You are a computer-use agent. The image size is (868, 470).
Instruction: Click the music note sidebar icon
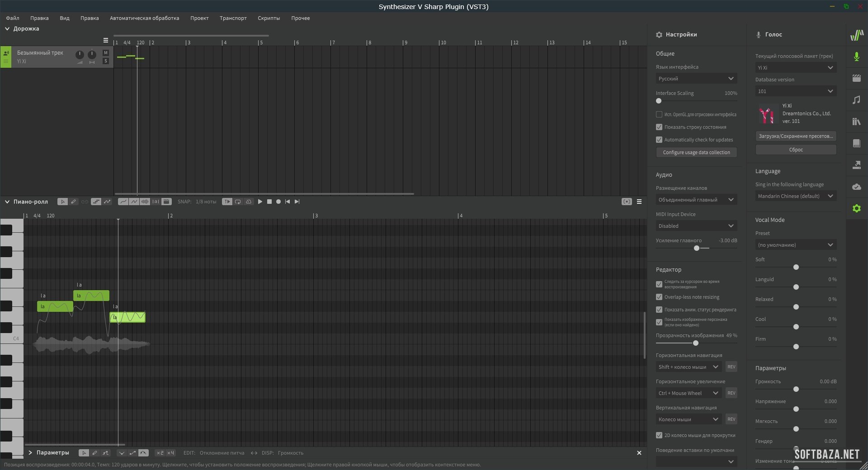point(856,100)
